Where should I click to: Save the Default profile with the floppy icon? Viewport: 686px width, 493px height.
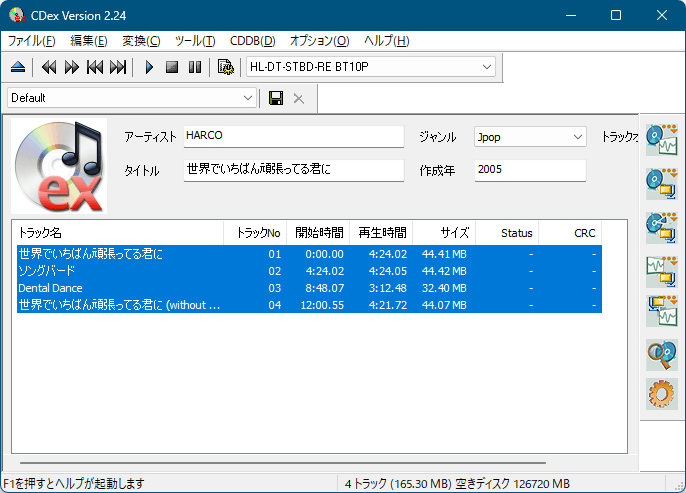tap(276, 98)
